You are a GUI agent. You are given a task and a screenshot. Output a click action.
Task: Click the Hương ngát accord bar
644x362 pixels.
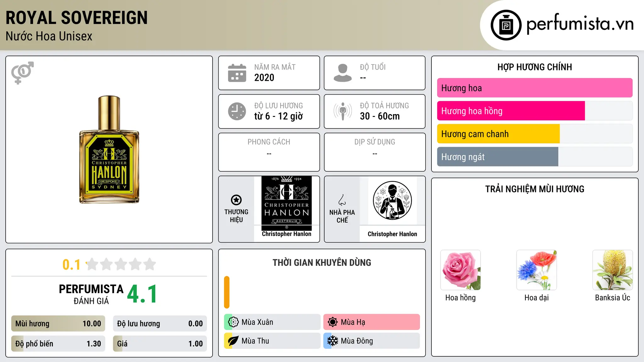(535, 157)
